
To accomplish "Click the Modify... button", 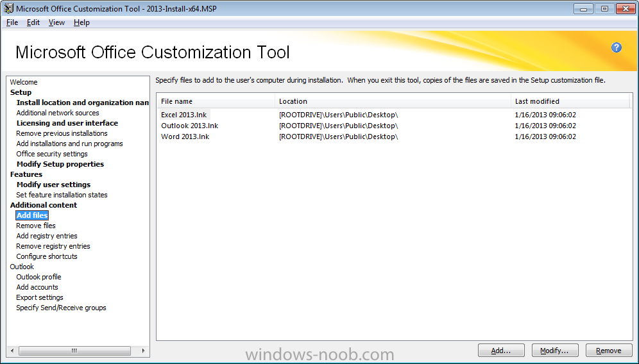I will pos(555,351).
